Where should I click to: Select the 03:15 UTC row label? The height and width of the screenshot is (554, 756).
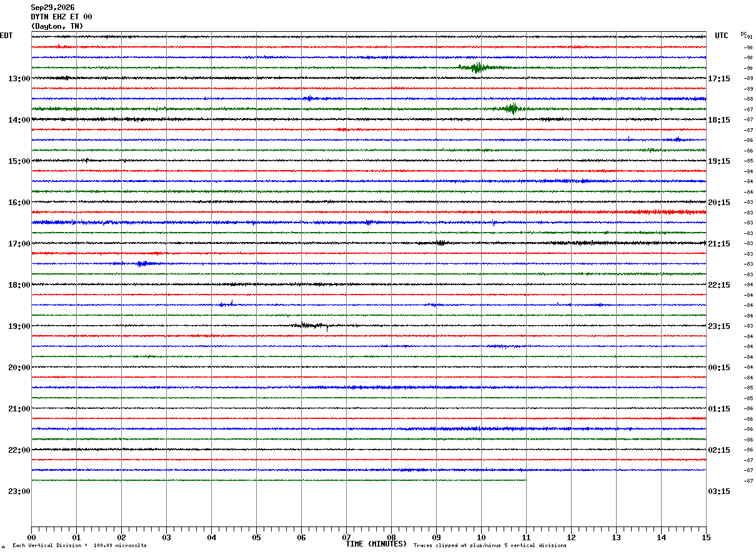[x=719, y=491]
